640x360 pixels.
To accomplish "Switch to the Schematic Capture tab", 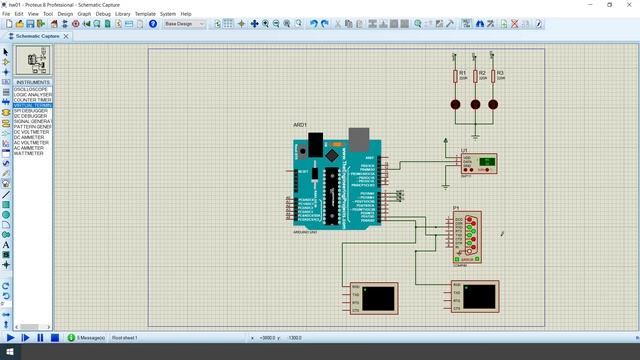I will pyautogui.click(x=37, y=36).
